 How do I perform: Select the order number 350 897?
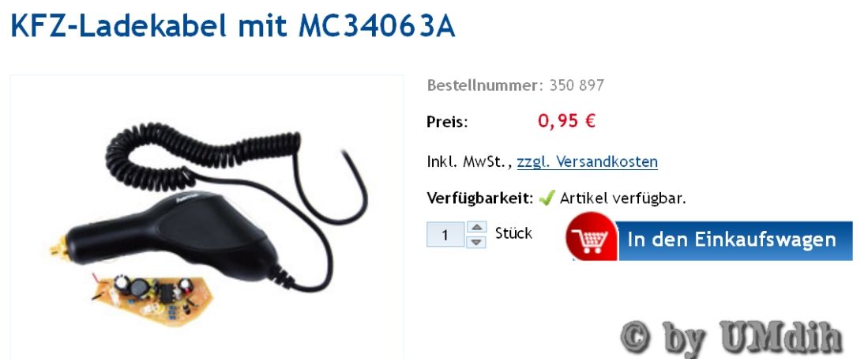(x=577, y=85)
